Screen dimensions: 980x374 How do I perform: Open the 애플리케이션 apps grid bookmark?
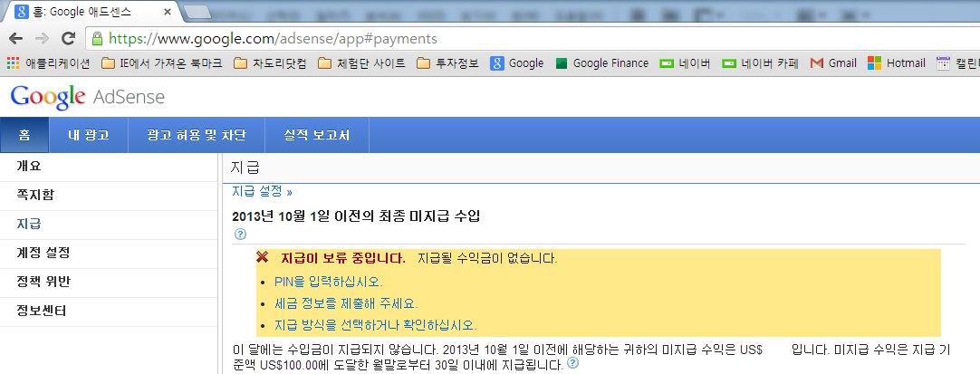(48, 63)
